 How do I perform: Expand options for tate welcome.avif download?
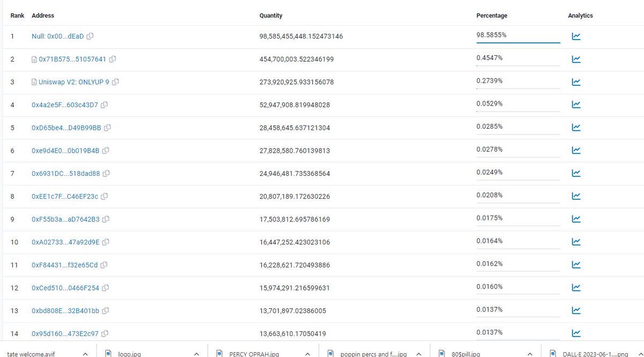point(85,354)
